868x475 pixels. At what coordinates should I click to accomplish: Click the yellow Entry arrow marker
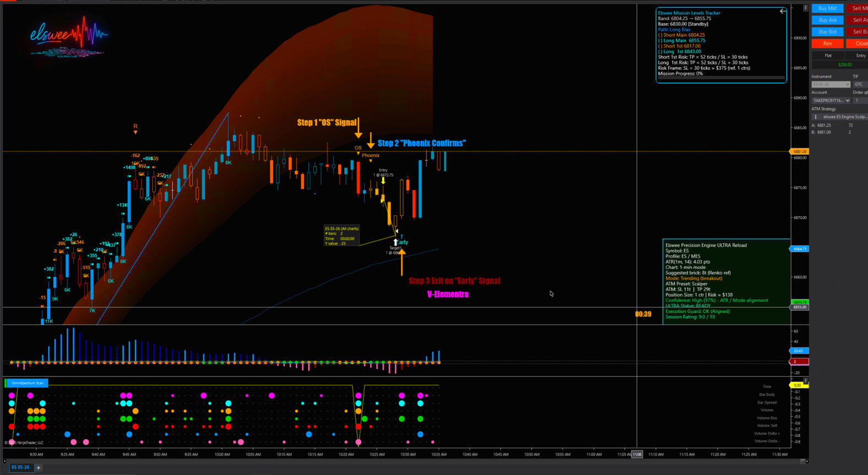pyautogui.click(x=383, y=181)
